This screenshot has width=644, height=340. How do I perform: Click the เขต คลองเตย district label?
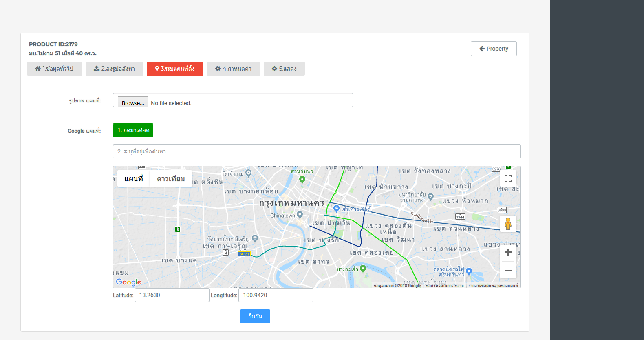(x=372, y=253)
